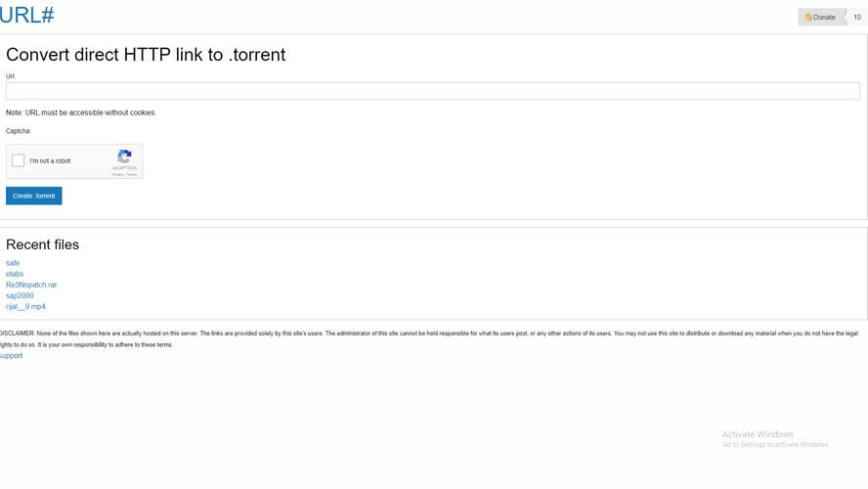Click the URL# site logo

click(x=26, y=15)
